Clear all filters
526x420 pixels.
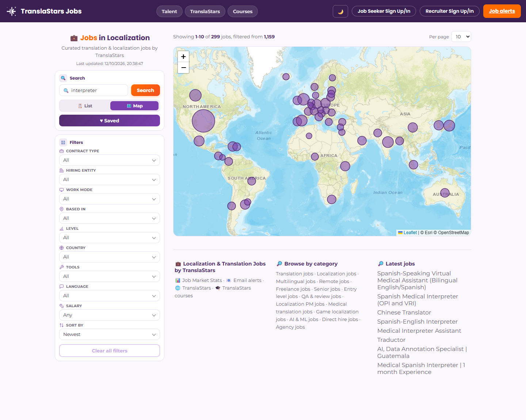click(110, 351)
